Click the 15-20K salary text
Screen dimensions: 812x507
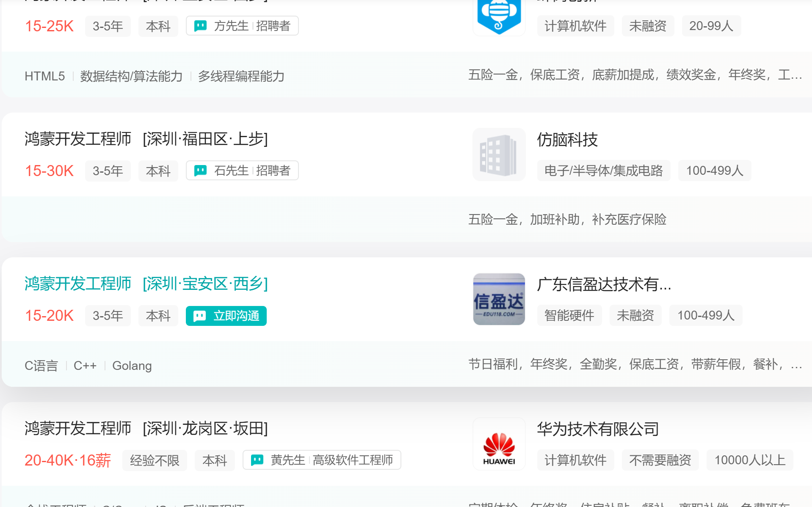click(x=49, y=316)
